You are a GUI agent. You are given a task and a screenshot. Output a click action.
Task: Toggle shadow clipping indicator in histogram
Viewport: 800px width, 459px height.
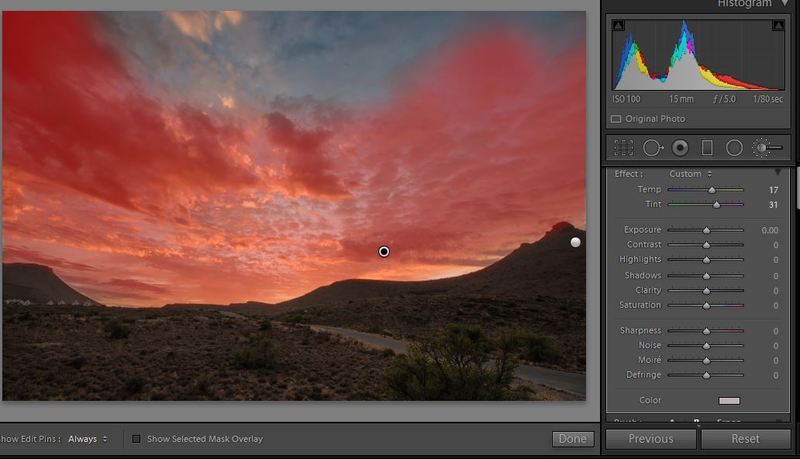[x=618, y=25]
